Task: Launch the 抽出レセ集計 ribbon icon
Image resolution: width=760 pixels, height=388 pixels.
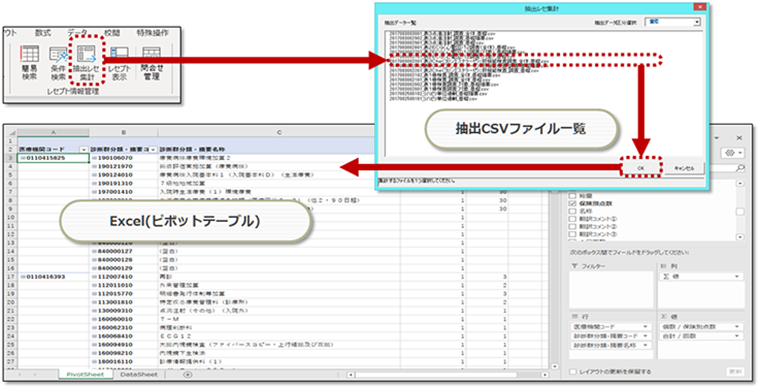Action: (86, 63)
